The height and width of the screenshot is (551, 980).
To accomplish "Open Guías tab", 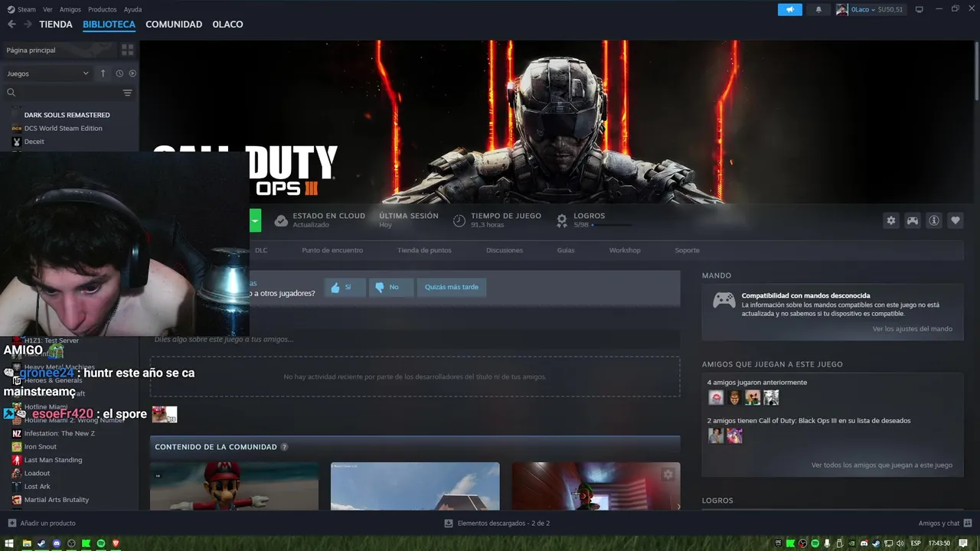I will point(566,250).
